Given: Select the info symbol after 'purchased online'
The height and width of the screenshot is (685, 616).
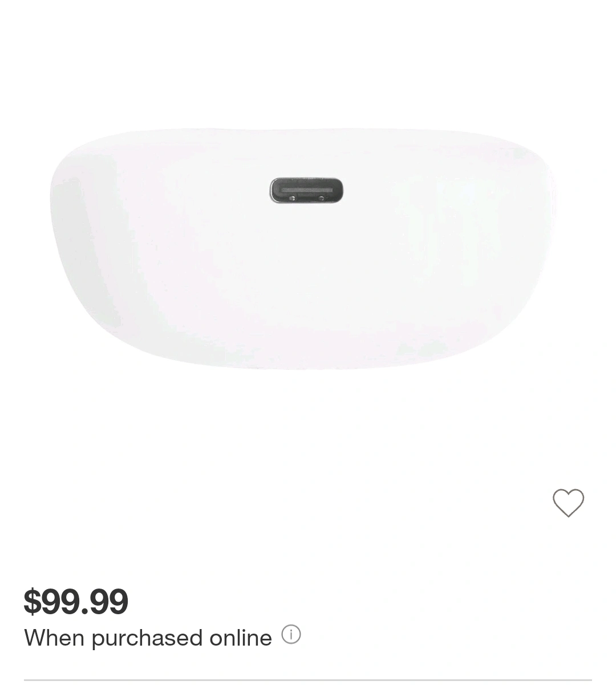Looking at the screenshot, I should pyautogui.click(x=291, y=634).
